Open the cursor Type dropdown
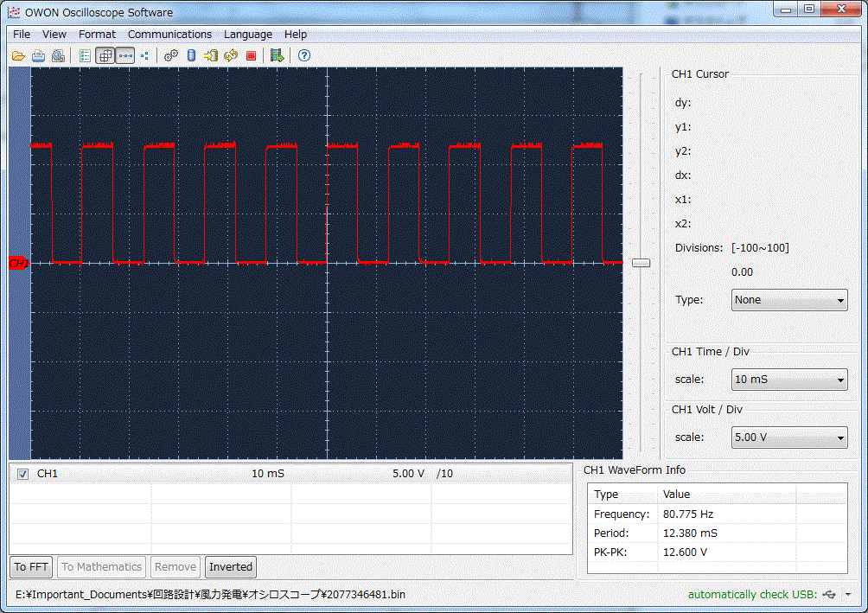The height and width of the screenshot is (613, 868). 788,300
